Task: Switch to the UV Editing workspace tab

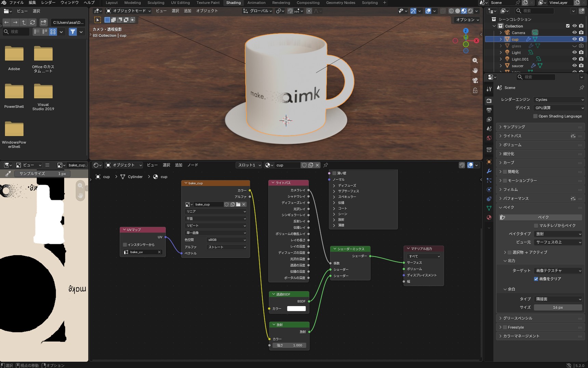Action: tap(180, 3)
